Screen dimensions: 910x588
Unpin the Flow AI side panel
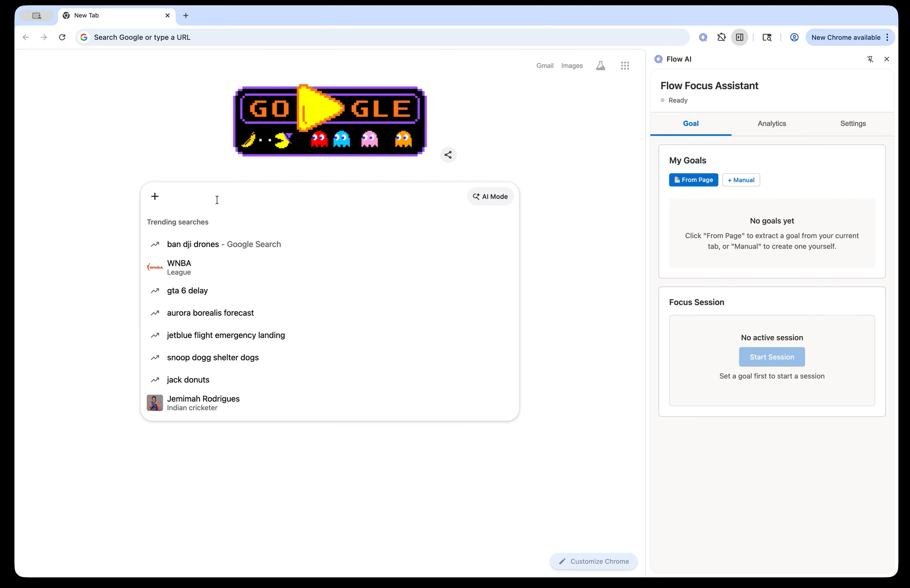click(870, 59)
